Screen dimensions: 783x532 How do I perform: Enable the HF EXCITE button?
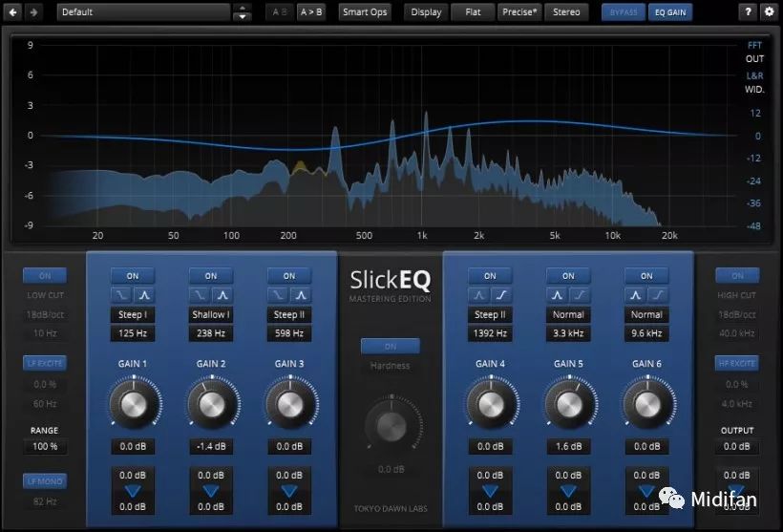[x=737, y=363]
